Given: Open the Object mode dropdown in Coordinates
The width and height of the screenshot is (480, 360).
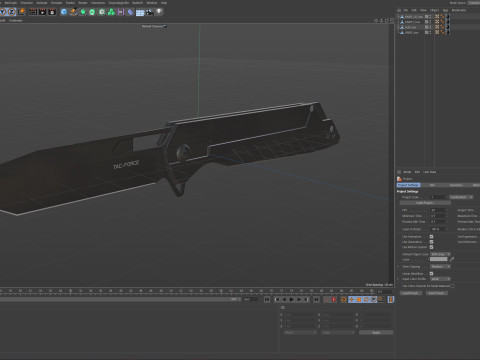Looking at the screenshot, I should (x=300, y=333).
